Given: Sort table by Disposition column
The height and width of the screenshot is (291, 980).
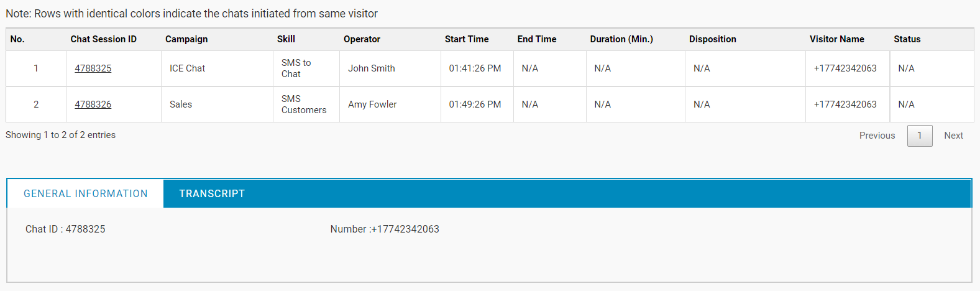Looking at the screenshot, I should [x=712, y=39].
